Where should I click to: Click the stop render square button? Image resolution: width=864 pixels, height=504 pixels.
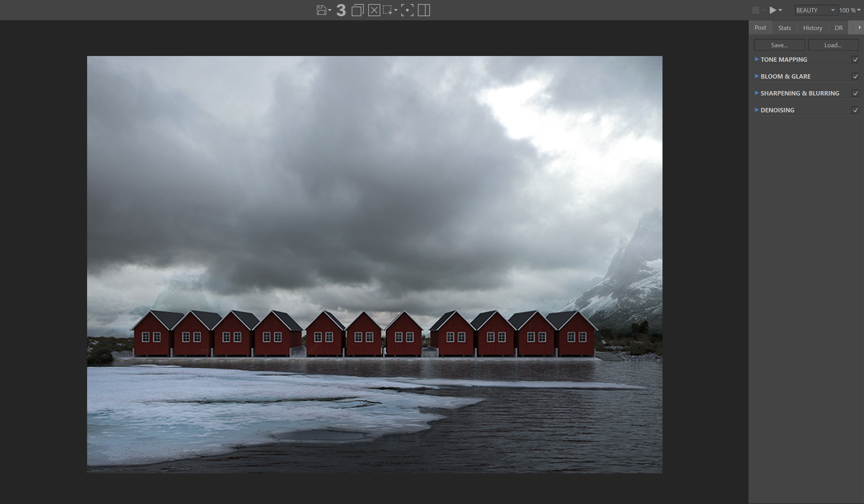pyautogui.click(x=755, y=10)
